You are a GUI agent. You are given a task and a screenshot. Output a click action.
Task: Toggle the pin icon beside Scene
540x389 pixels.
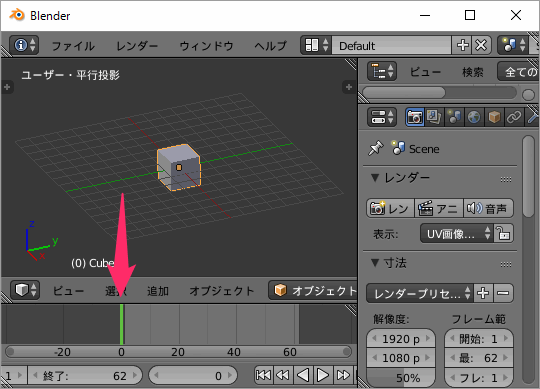pyautogui.click(x=375, y=148)
